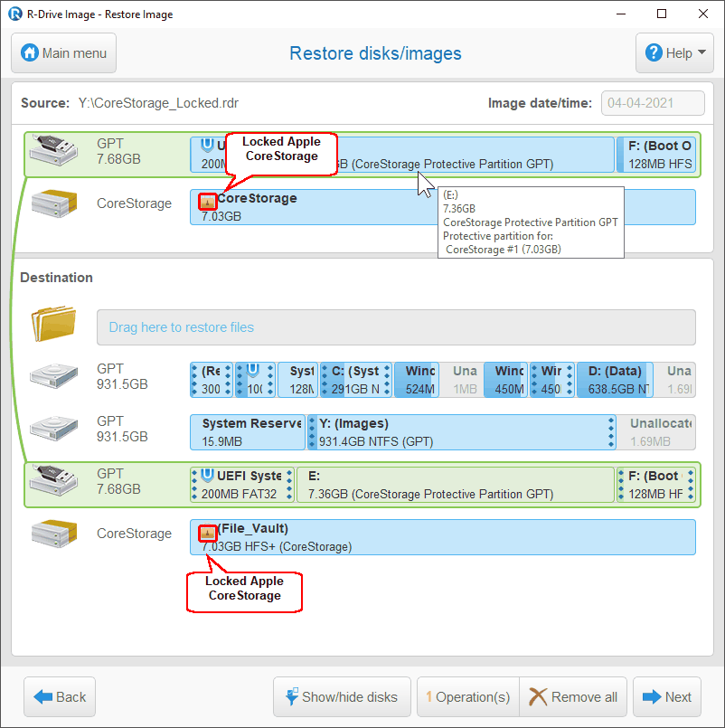Go Back to the previous step
Image resolution: width=725 pixels, height=728 pixels.
(60, 697)
